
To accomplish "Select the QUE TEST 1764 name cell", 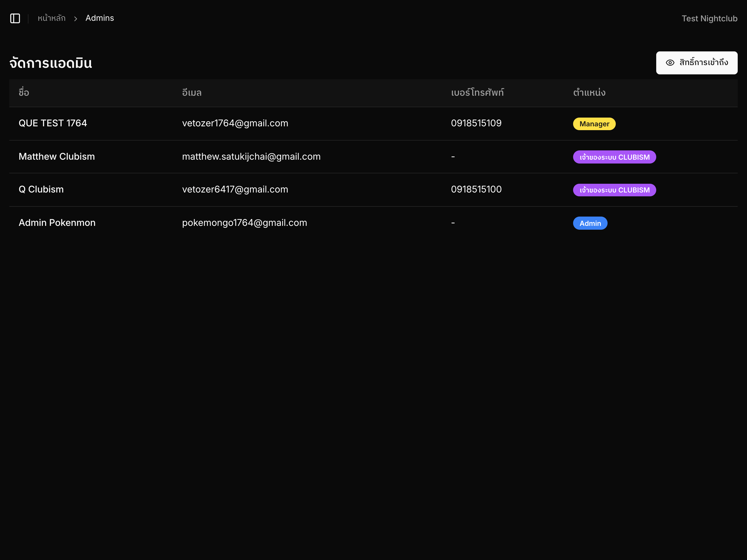I will (53, 123).
